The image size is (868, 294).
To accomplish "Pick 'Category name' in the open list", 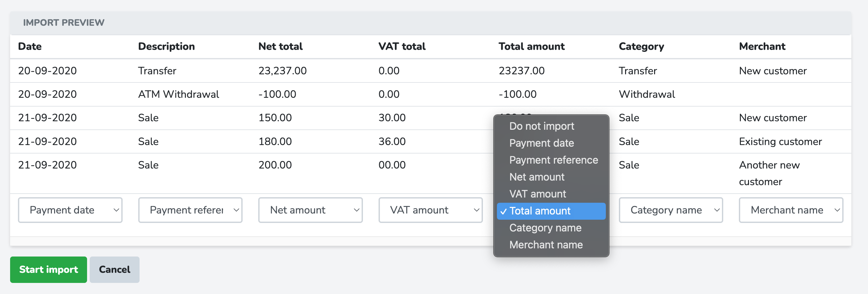I will 545,228.
